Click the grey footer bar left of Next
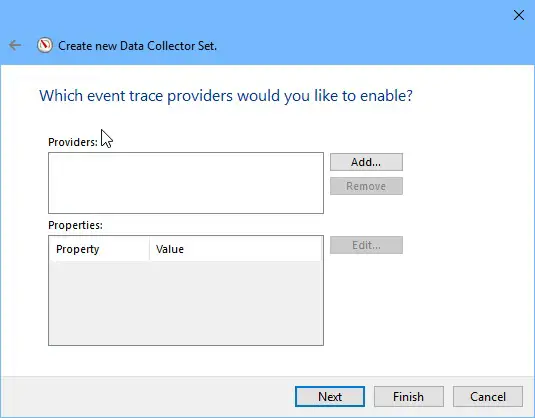 tap(147, 397)
